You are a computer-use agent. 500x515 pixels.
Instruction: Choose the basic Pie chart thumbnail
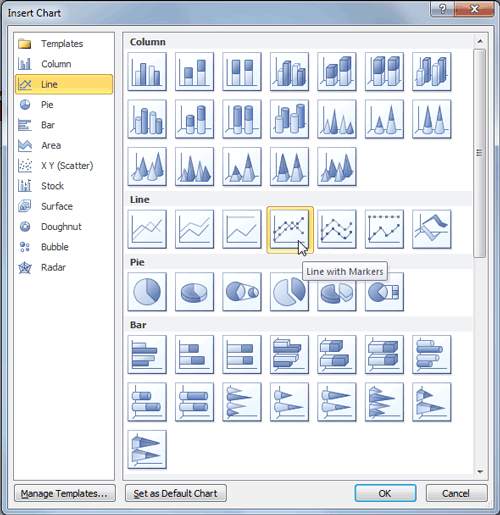[x=147, y=292]
